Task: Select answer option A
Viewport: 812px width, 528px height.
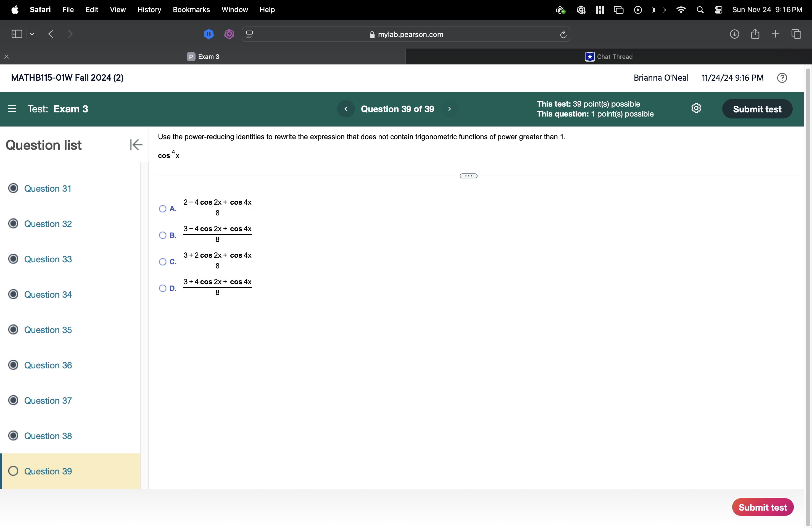Action: [163, 209]
